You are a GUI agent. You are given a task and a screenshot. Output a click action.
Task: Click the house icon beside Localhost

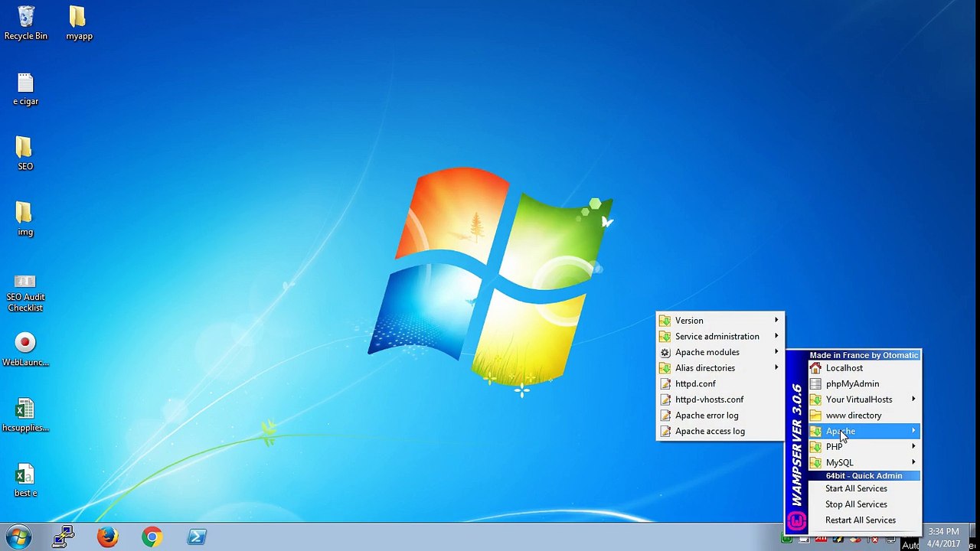pyautogui.click(x=815, y=368)
